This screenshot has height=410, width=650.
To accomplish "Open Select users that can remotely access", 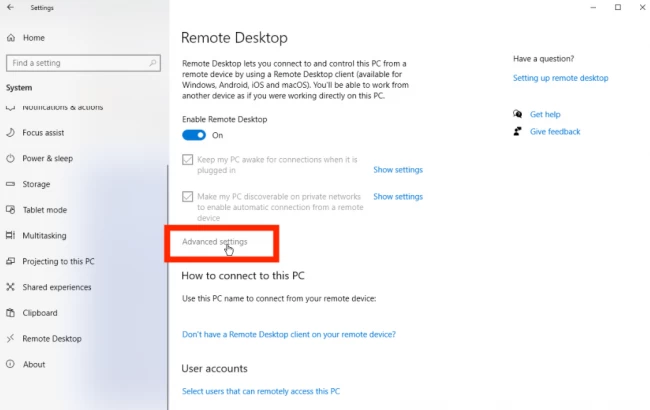I will pos(261,391).
